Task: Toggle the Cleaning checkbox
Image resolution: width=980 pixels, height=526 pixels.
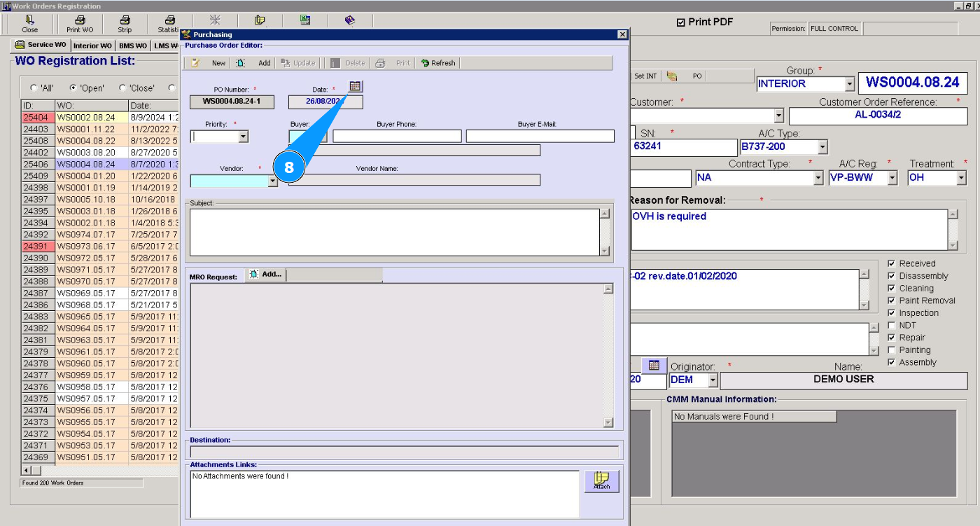Action: point(891,288)
